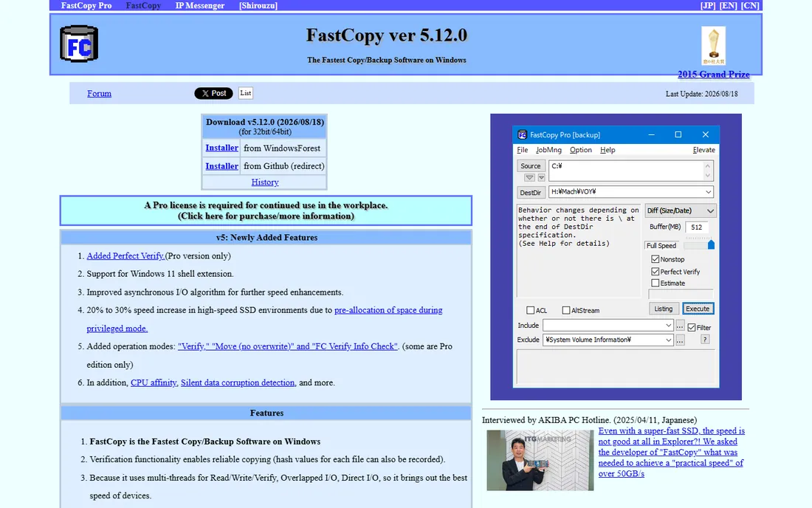Click Source field scroll up arrow
This screenshot has height=508, width=812.
coord(708,165)
